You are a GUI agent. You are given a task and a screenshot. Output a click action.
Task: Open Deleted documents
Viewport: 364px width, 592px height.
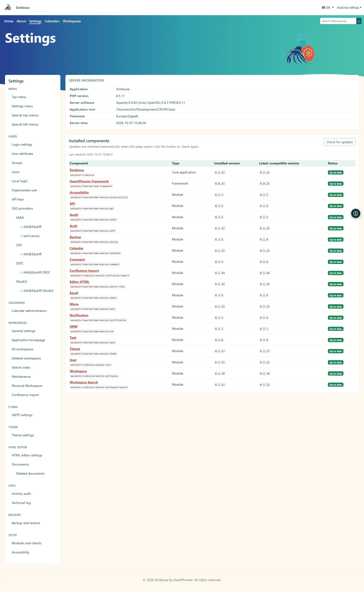[x=30, y=473]
